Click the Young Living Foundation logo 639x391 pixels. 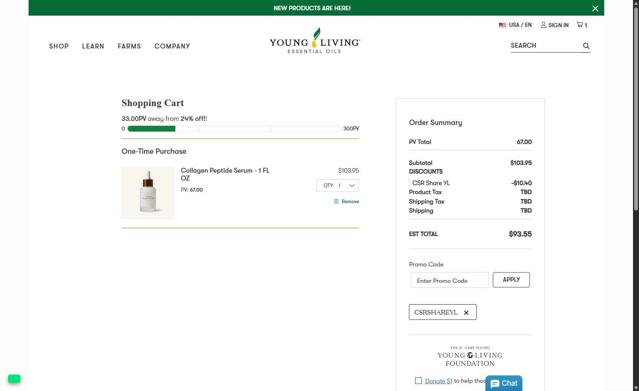470,357
